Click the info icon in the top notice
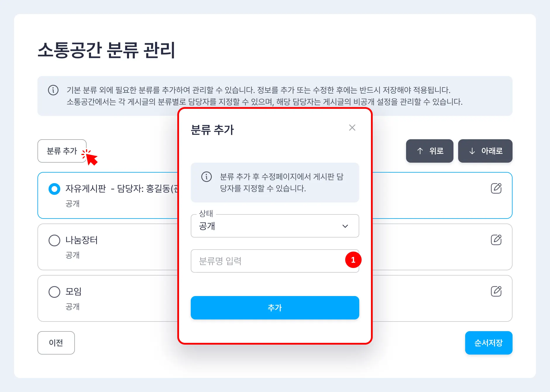 click(53, 90)
